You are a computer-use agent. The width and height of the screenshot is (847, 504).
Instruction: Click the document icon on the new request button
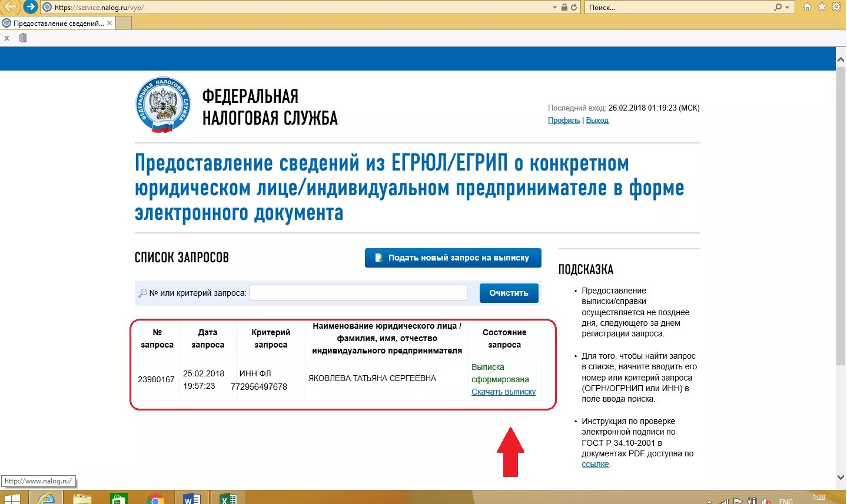[379, 258]
